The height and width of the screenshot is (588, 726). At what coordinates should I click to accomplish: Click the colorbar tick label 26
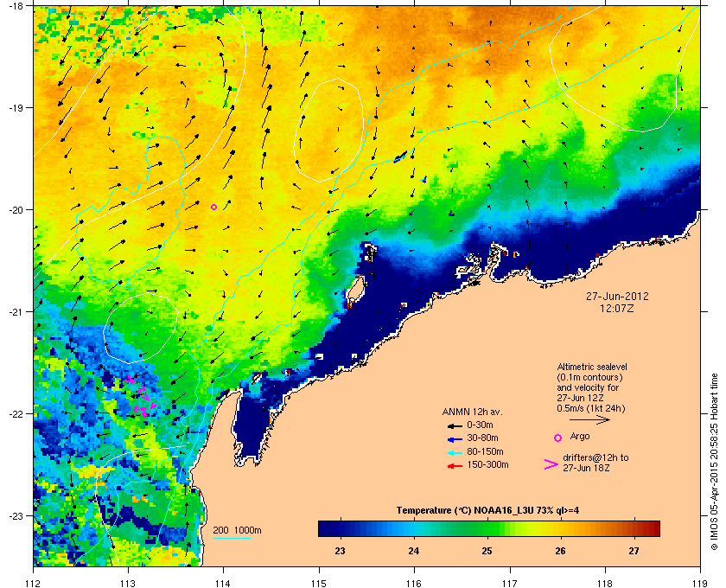[560, 551]
